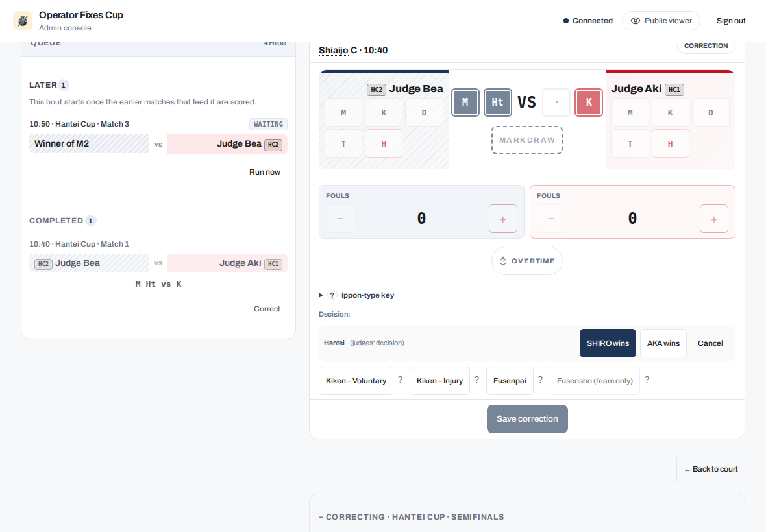Open help for Fusenpai

point(540,380)
